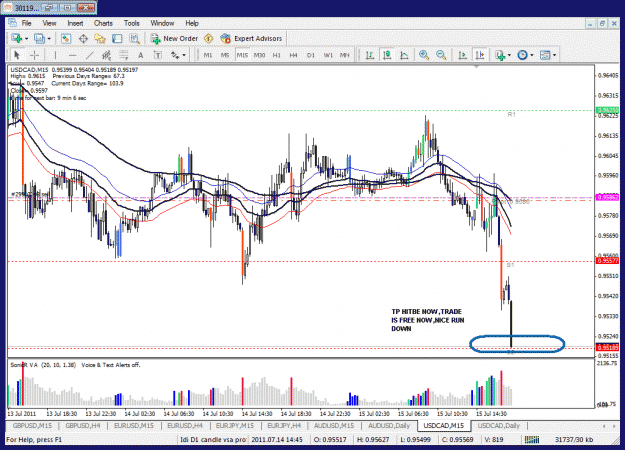Screen dimensions: 625x450
Task: Launch MetaEditor via the yellow diamond icon
Action: point(208,39)
